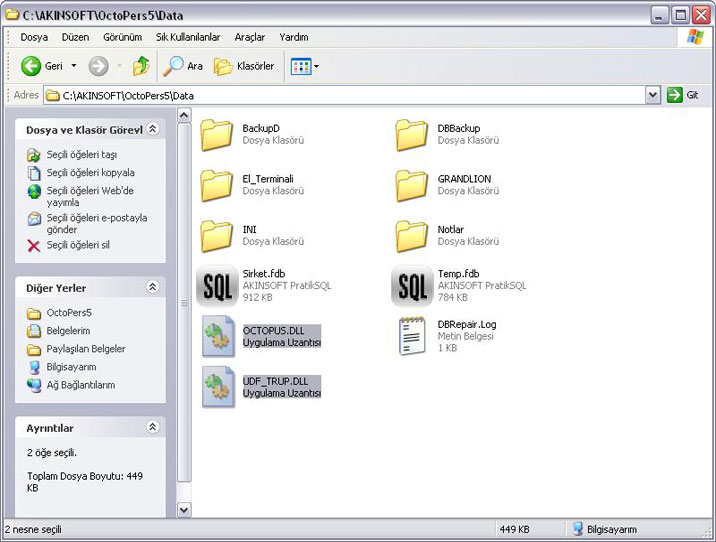Select the Temp.fdb SQL icon

(412, 286)
